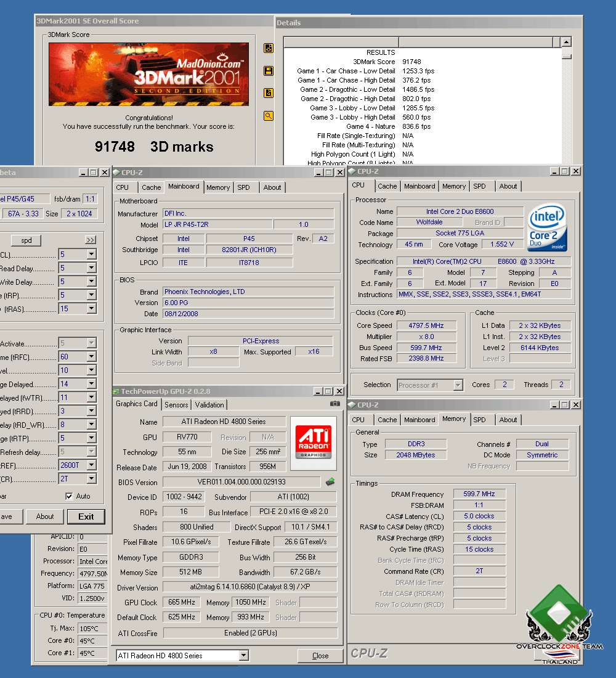Open the CL dropdown showing 5
This screenshot has width=616, height=678.
click(x=92, y=254)
